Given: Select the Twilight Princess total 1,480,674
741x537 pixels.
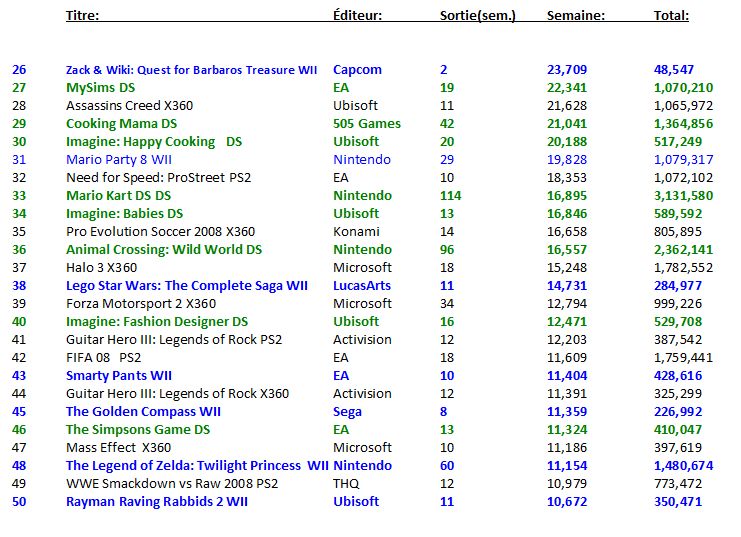Looking at the screenshot, I should pos(682,466).
